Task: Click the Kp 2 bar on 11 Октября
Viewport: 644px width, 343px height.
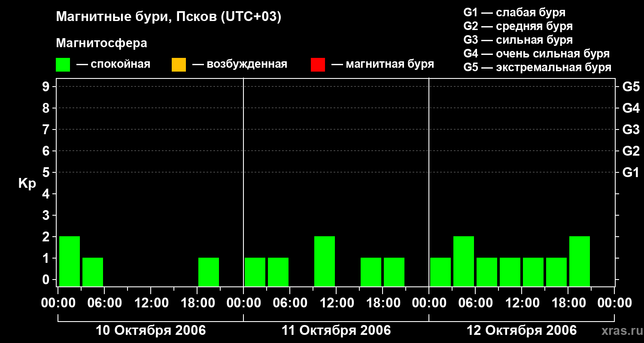Action: (x=325, y=261)
